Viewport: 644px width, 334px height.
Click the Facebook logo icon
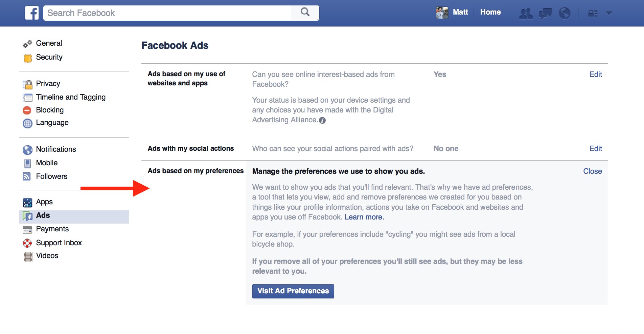[32, 13]
